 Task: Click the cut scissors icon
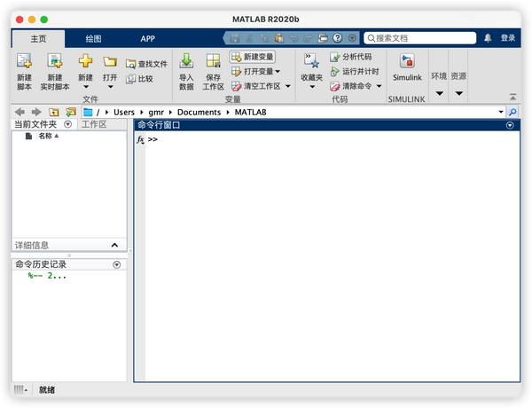coord(250,38)
